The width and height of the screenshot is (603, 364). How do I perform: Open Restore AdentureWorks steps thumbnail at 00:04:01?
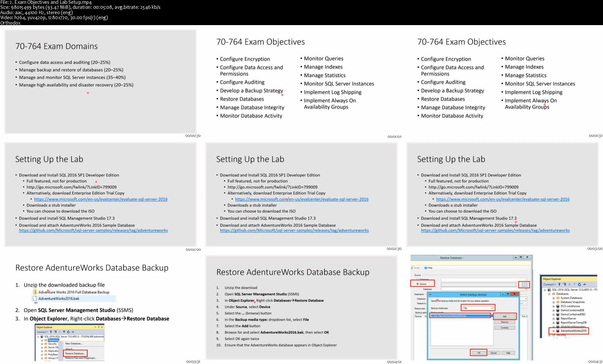pos(301,308)
